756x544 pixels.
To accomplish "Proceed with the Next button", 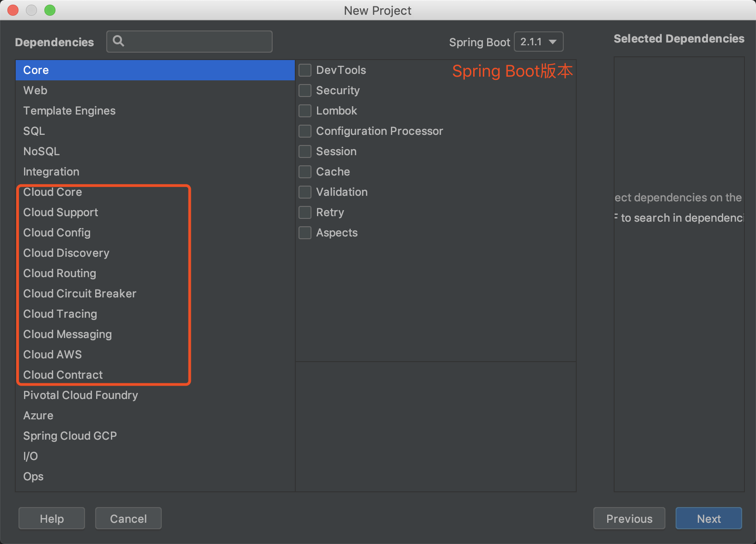I will point(709,519).
